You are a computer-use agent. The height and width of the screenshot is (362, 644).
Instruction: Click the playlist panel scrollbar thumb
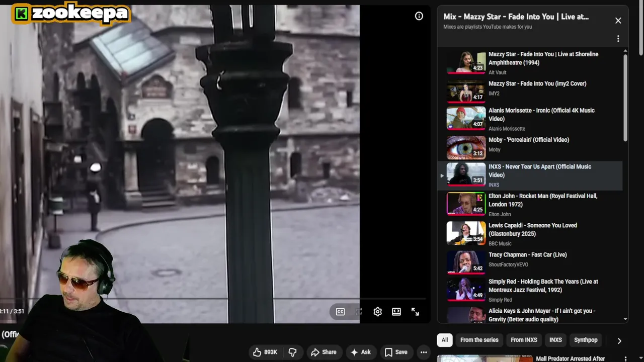(x=625, y=98)
